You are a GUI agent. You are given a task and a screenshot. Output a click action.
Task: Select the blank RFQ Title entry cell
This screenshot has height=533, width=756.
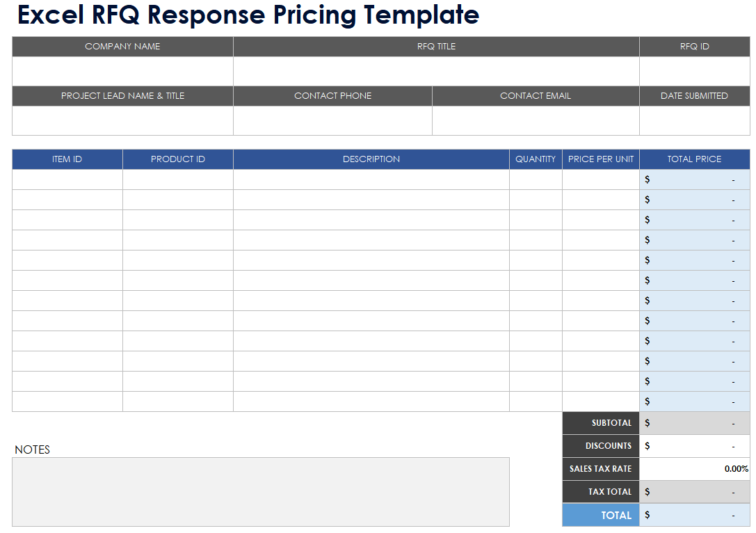(x=436, y=71)
